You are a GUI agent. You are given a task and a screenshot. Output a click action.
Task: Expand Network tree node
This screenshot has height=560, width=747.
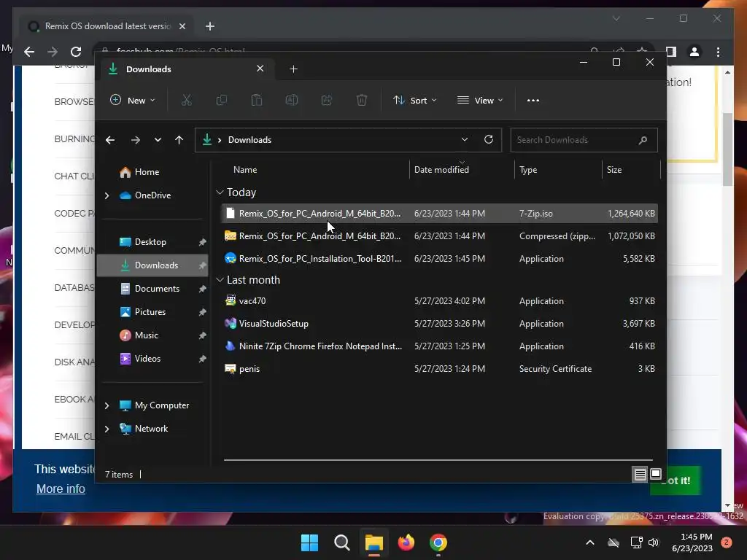click(107, 429)
